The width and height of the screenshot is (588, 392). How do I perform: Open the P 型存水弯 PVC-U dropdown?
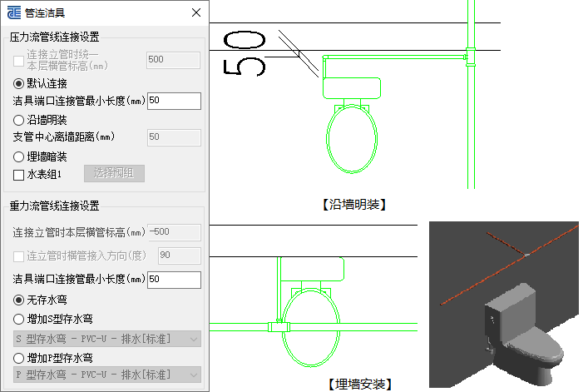107,375
